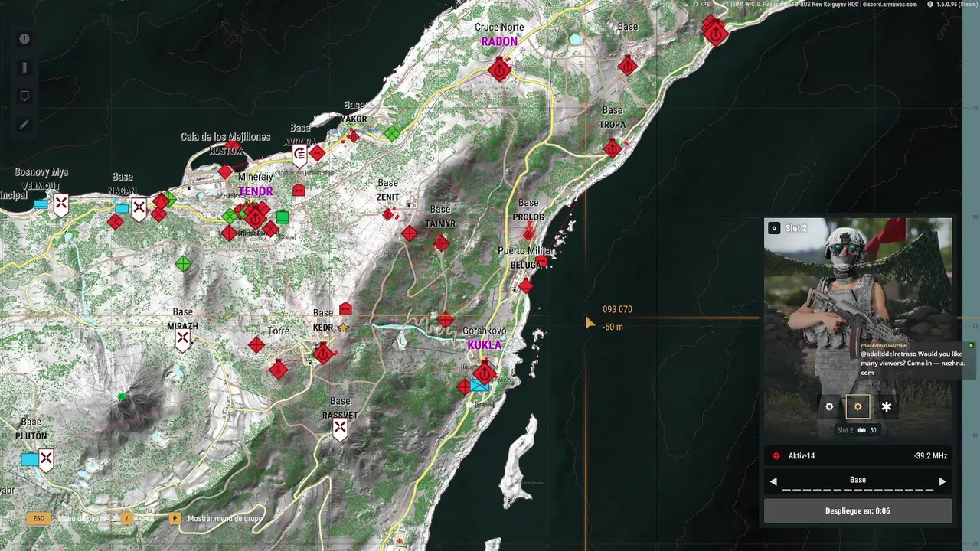980x551 pixels.
Task: Click the spawn point selector page dots
Action: [x=857, y=490]
